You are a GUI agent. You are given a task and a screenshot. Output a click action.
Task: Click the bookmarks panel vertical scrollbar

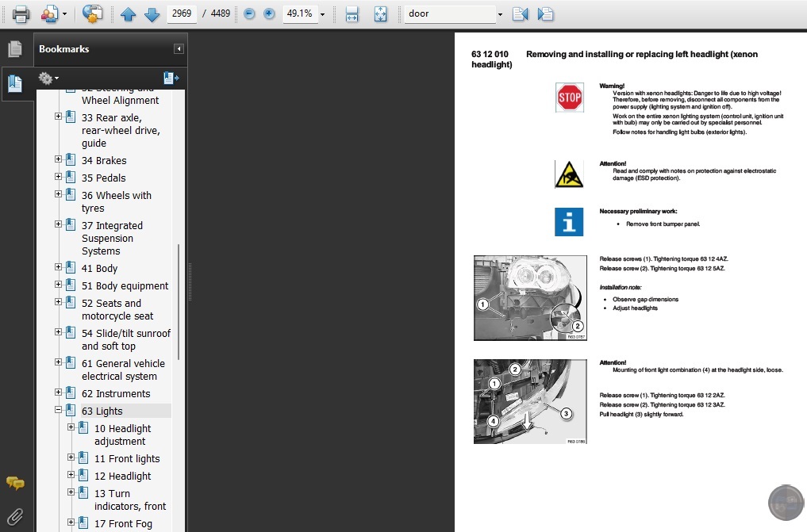179,302
